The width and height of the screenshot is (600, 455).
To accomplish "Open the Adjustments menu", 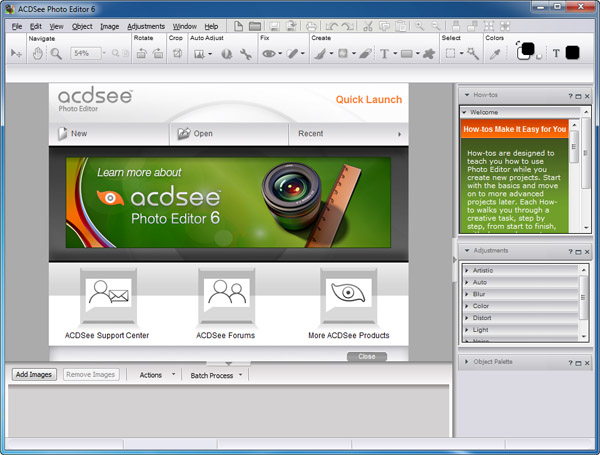I will coord(146,25).
